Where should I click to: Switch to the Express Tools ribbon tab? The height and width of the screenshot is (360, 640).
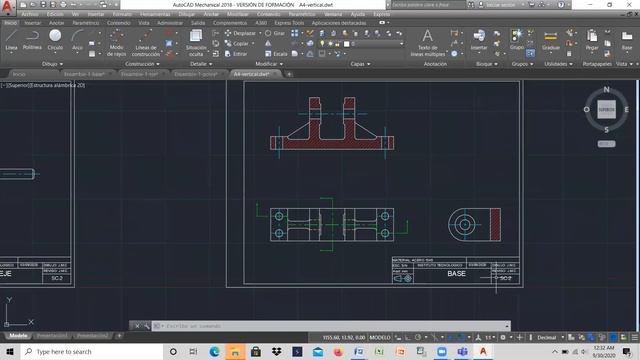click(289, 23)
